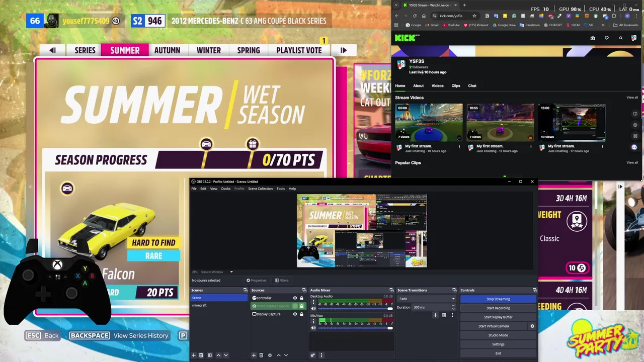
Task: Open OBS Scene Collection menu
Action: [260, 189]
